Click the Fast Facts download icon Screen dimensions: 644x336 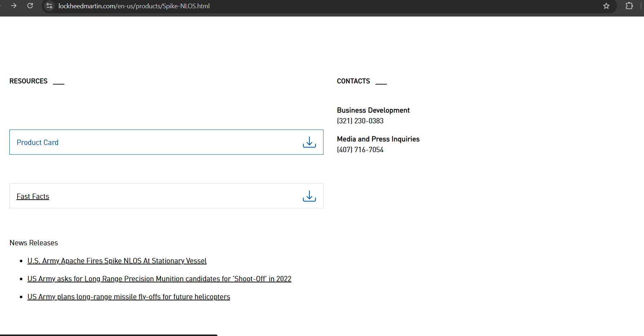click(x=309, y=196)
